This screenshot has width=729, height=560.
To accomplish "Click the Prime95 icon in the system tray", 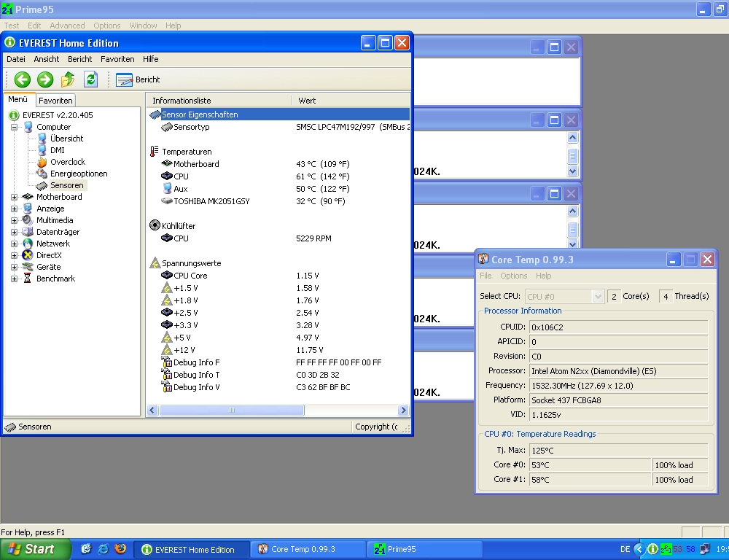I will [x=666, y=549].
